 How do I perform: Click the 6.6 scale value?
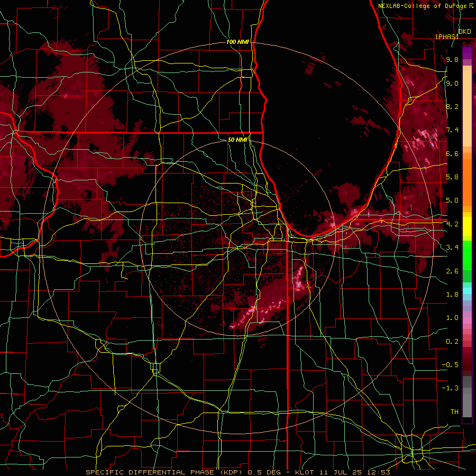pyautogui.click(x=452, y=153)
